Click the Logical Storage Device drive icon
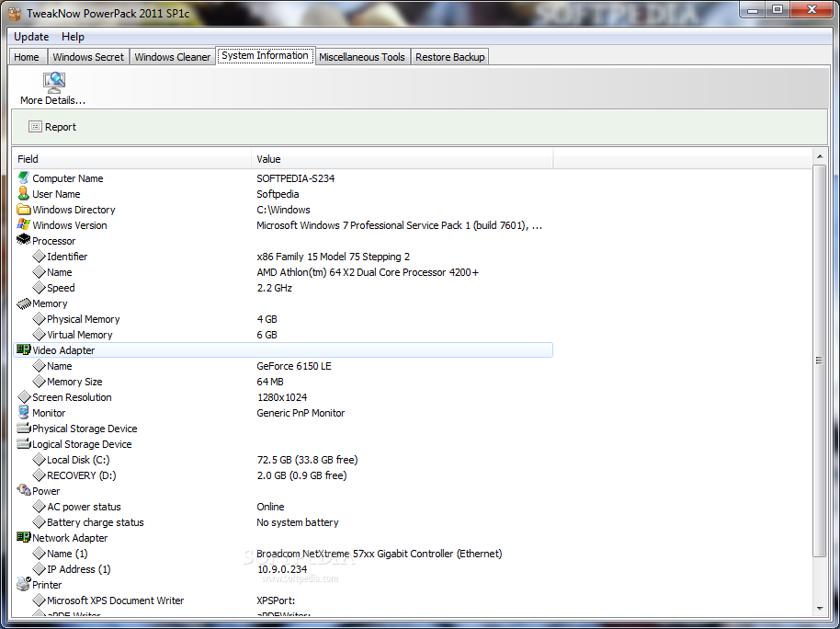This screenshot has width=840, height=629. (24, 443)
